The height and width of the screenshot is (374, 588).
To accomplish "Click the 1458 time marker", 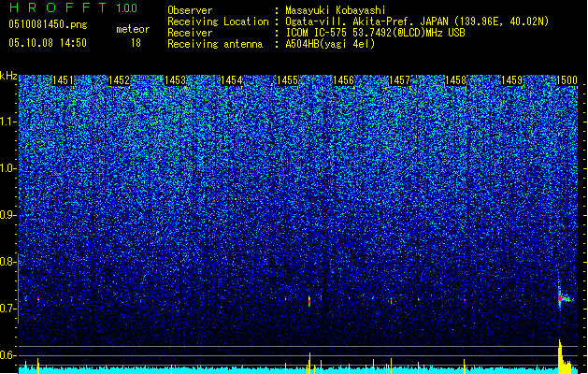I will coord(455,80).
